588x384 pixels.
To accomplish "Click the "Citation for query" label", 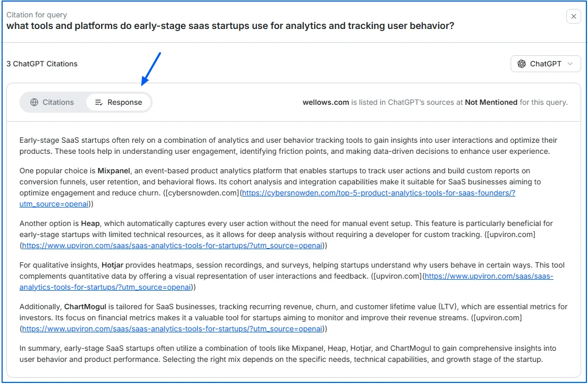I will click(x=37, y=15).
